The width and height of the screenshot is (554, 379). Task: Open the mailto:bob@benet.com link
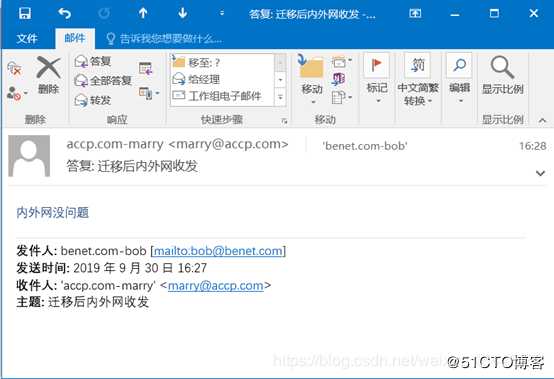click(x=218, y=251)
